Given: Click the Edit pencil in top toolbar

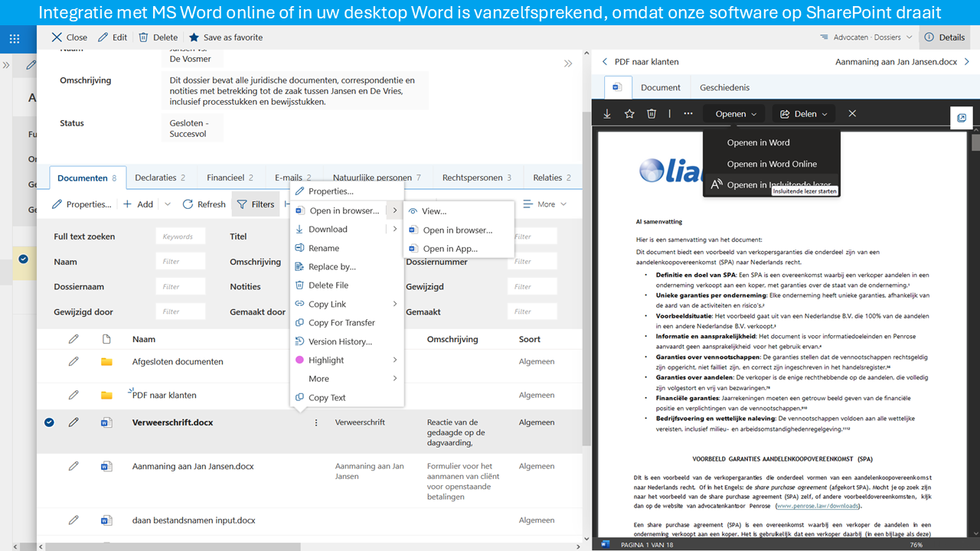Looking at the screenshot, I should pyautogui.click(x=103, y=37).
